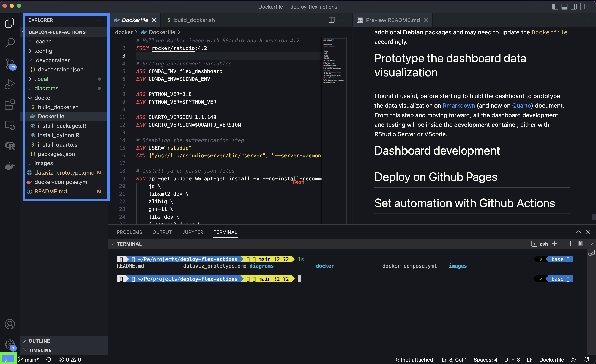Split the Dockerfile editor to the right
Image resolution: width=596 pixels, height=364 pixels.
pyautogui.click(x=332, y=20)
